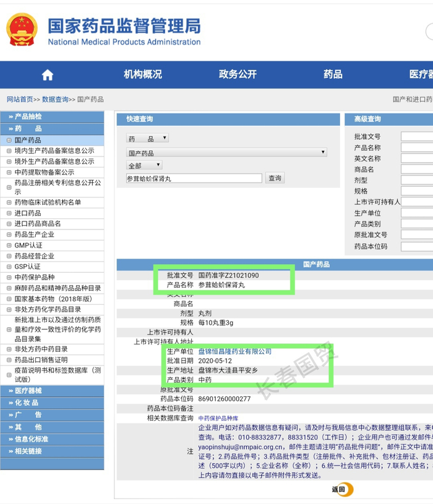Select 药品出口销售证明 tree item
The width and height of the screenshot is (433, 504).
point(41,360)
